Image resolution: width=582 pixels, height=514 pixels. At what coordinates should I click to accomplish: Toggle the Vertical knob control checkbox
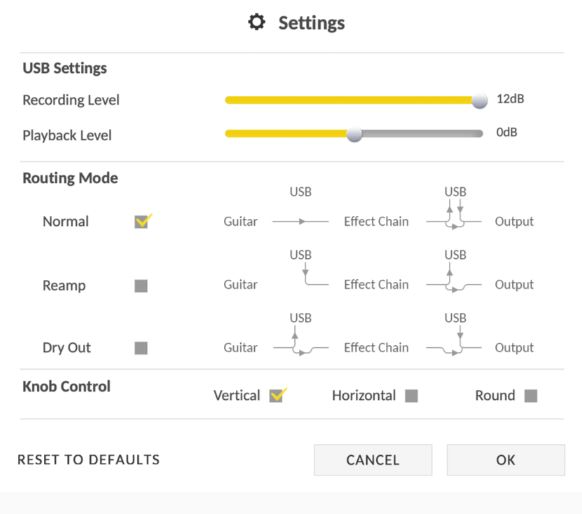(x=277, y=396)
